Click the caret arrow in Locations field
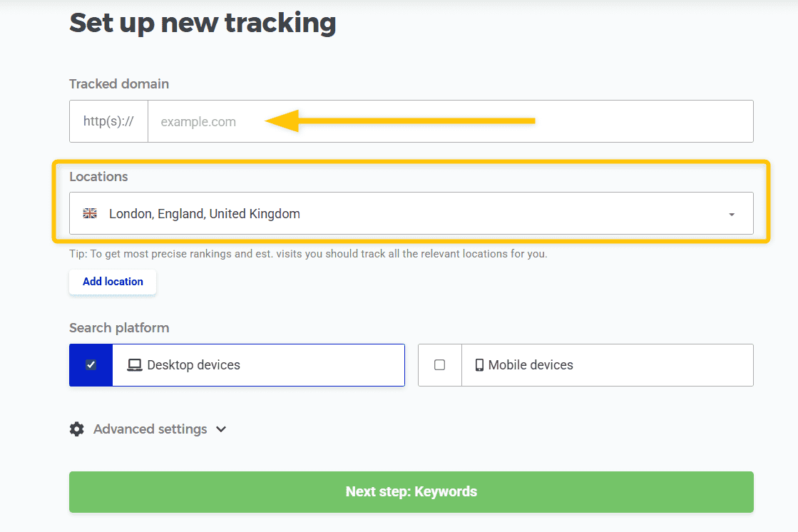Viewport: 798px width, 532px height. [x=732, y=215]
